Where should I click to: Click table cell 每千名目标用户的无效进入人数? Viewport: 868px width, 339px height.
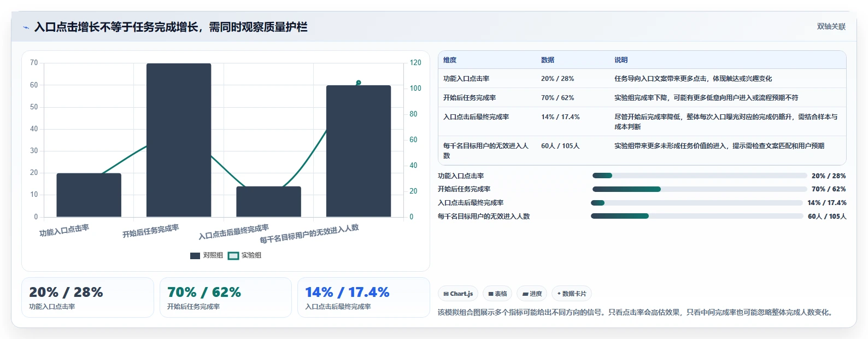click(486, 151)
